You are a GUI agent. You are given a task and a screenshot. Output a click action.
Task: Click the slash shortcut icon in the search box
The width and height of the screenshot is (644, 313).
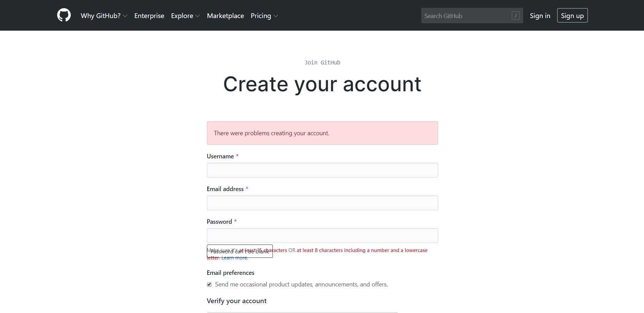[x=515, y=16]
